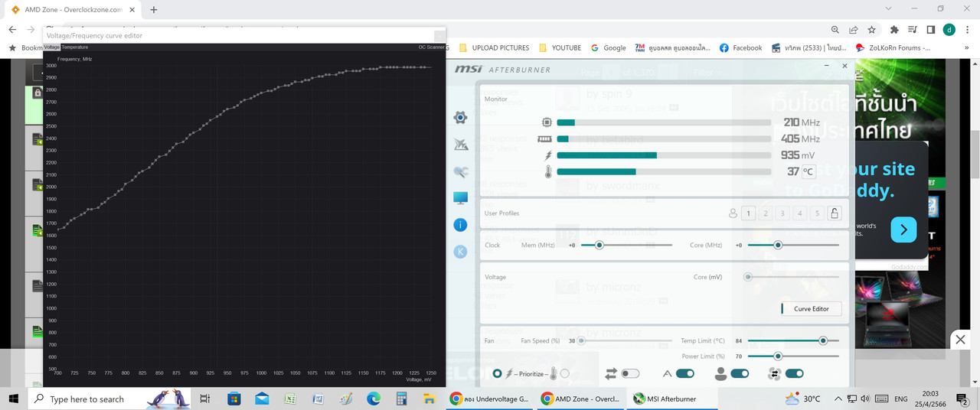Click Chrome zoom magnifier icon

click(834, 29)
